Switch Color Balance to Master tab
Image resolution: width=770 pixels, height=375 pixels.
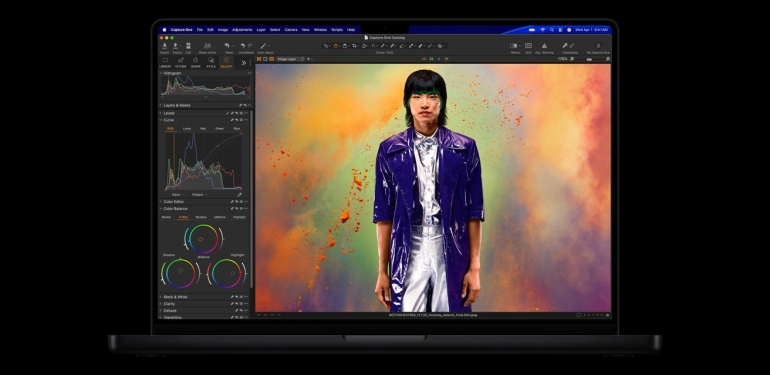[x=166, y=217]
